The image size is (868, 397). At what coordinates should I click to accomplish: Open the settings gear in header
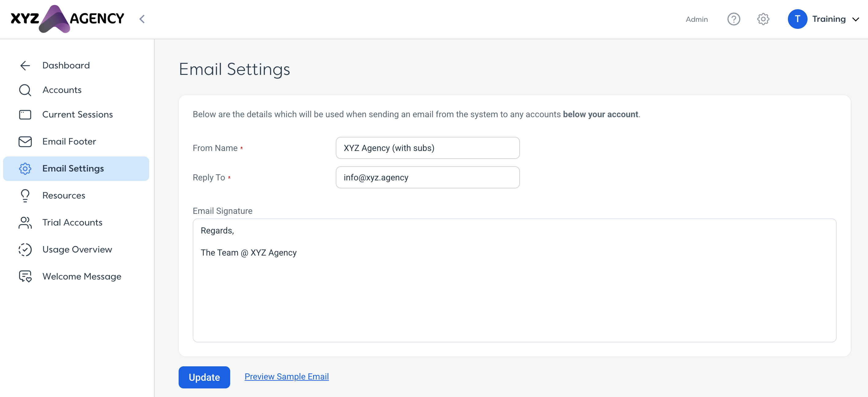click(x=763, y=19)
